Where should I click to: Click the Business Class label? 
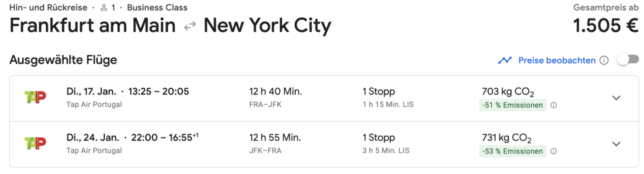157,8
